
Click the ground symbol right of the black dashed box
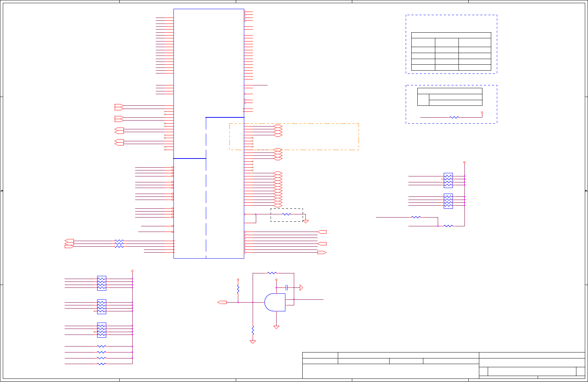pyautogui.click(x=306, y=221)
